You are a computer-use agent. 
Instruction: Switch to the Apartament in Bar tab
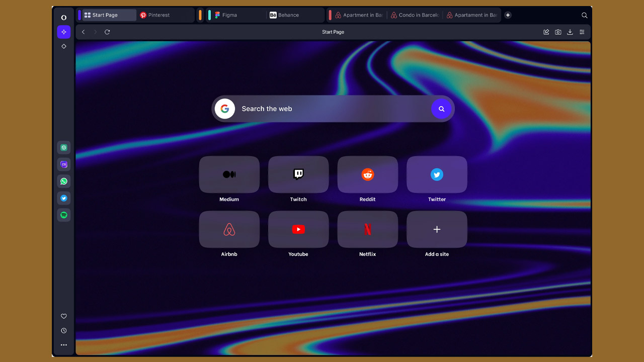472,15
